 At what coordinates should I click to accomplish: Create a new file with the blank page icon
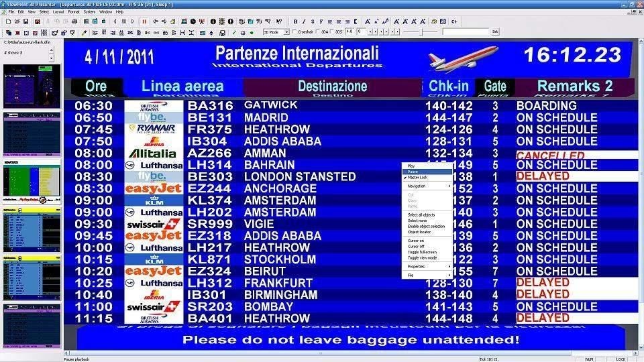coord(8,21)
